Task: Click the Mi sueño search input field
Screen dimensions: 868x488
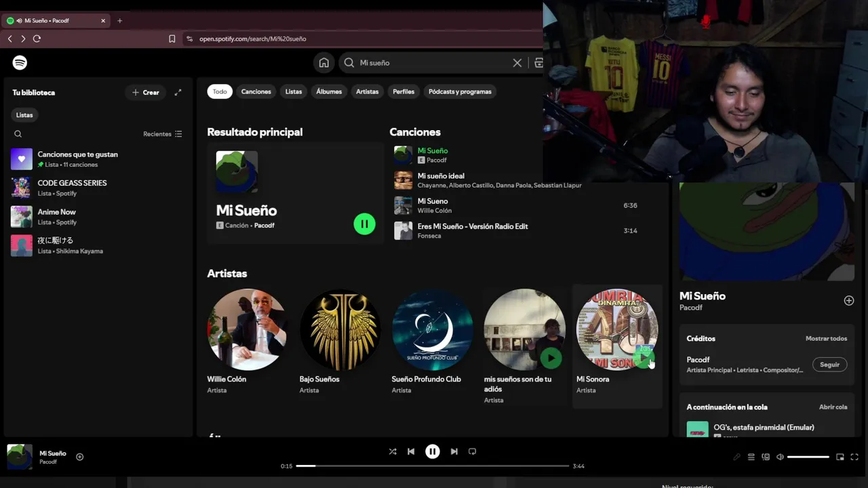Action: pyautogui.click(x=433, y=62)
